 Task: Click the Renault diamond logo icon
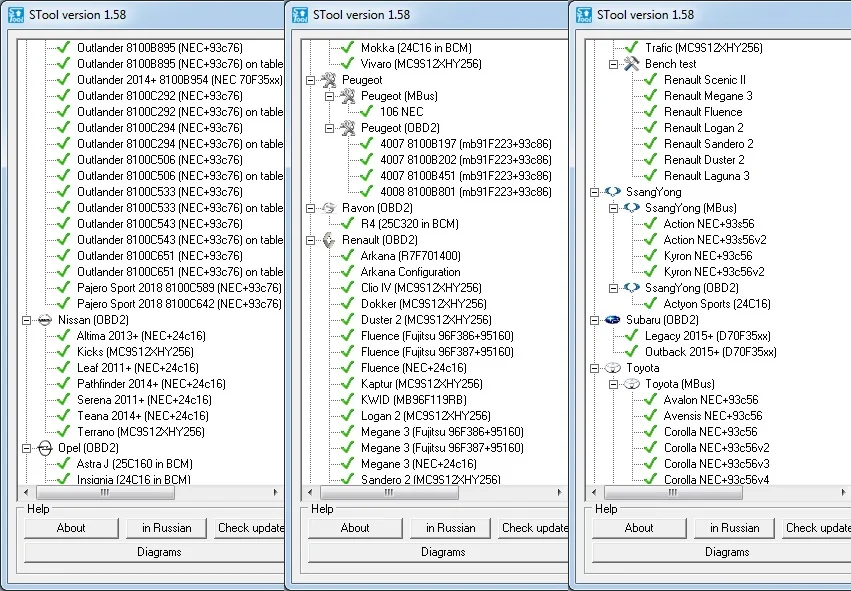[x=329, y=240]
